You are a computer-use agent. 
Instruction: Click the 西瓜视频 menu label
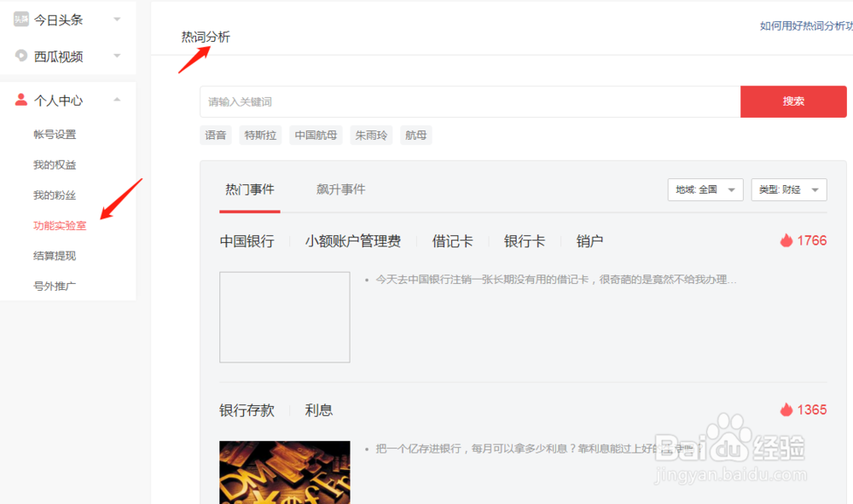[x=58, y=56]
